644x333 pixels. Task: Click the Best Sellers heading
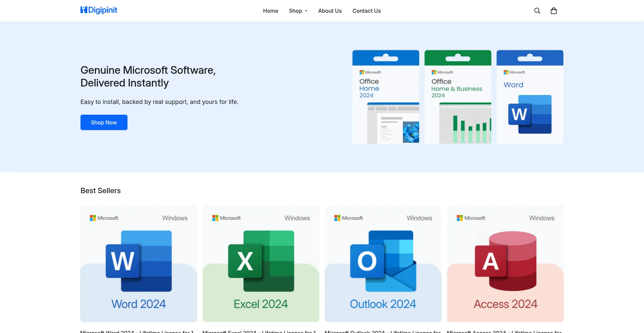point(101,190)
